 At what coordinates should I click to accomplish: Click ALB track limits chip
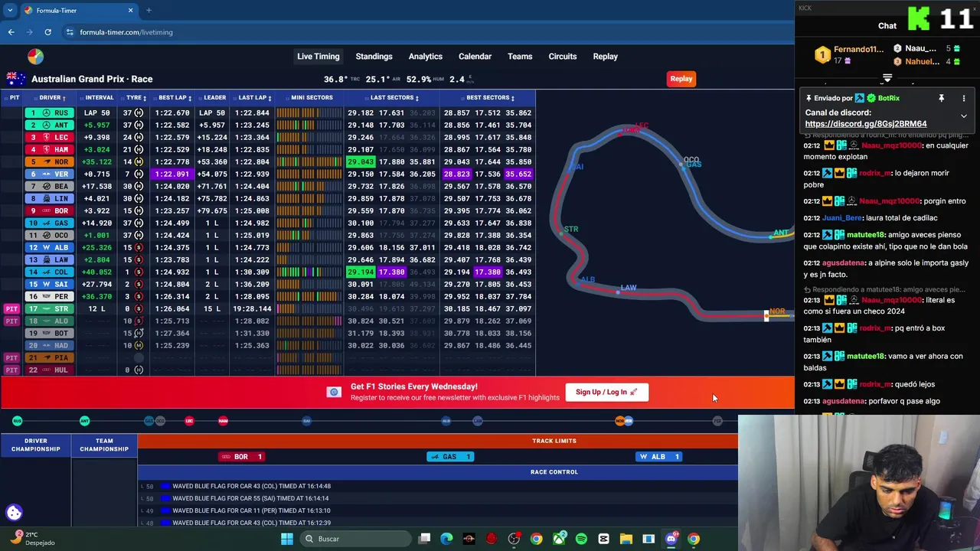[x=658, y=457]
